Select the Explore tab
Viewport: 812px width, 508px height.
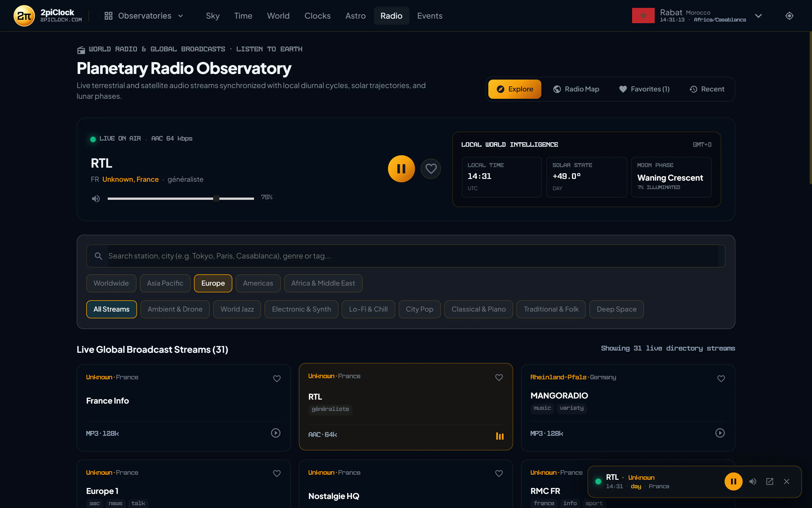tap(515, 89)
